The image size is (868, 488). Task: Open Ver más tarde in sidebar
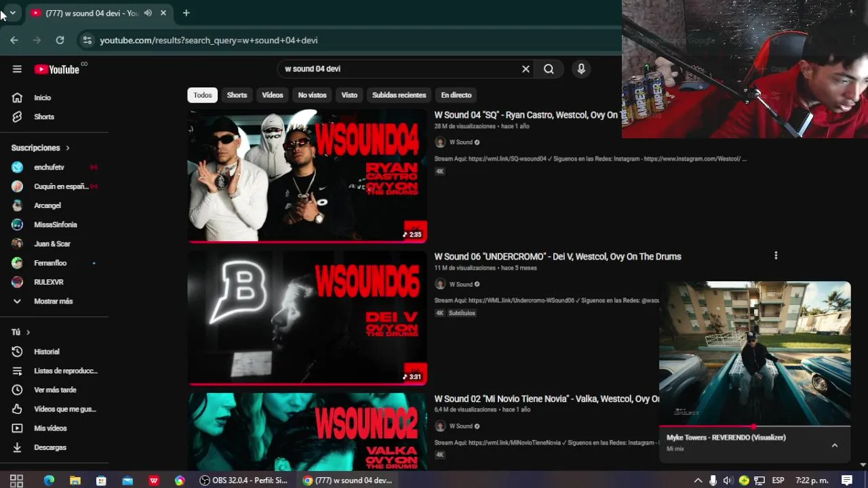point(54,390)
